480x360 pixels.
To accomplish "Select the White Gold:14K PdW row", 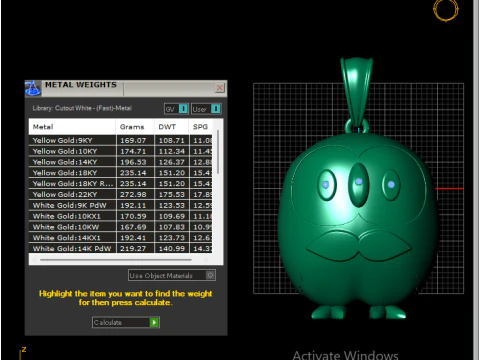I will (120, 248).
